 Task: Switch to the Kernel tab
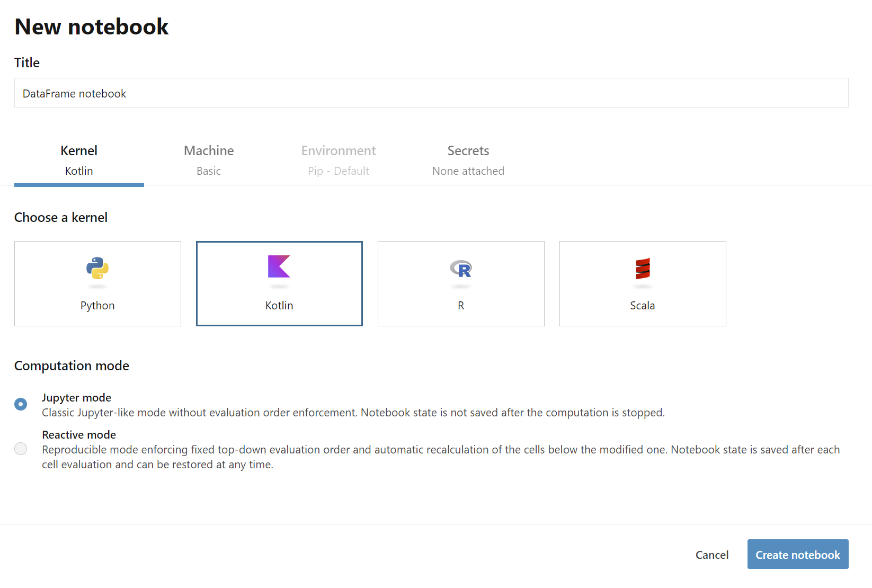[x=79, y=161]
